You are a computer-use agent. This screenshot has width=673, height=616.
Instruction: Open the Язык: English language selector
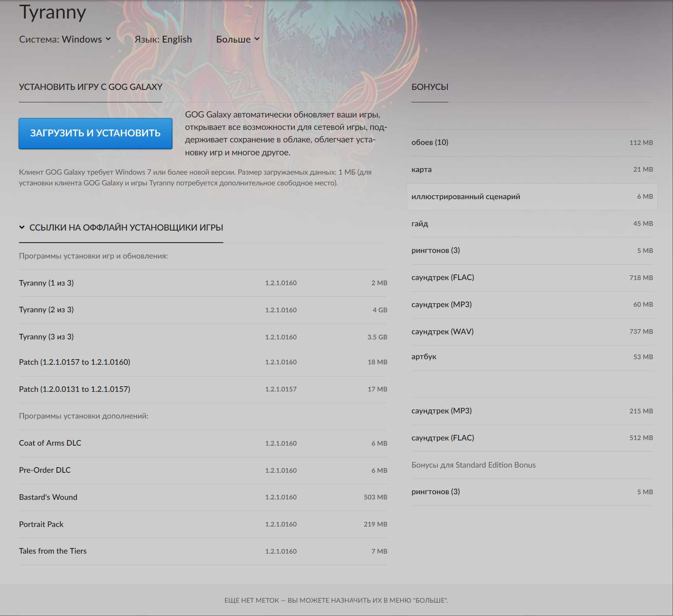[x=163, y=39]
